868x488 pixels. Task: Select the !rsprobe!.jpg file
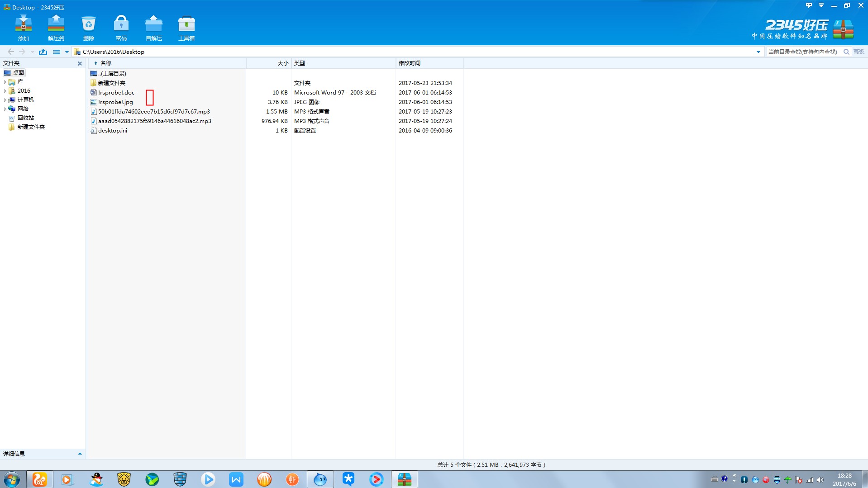[115, 102]
